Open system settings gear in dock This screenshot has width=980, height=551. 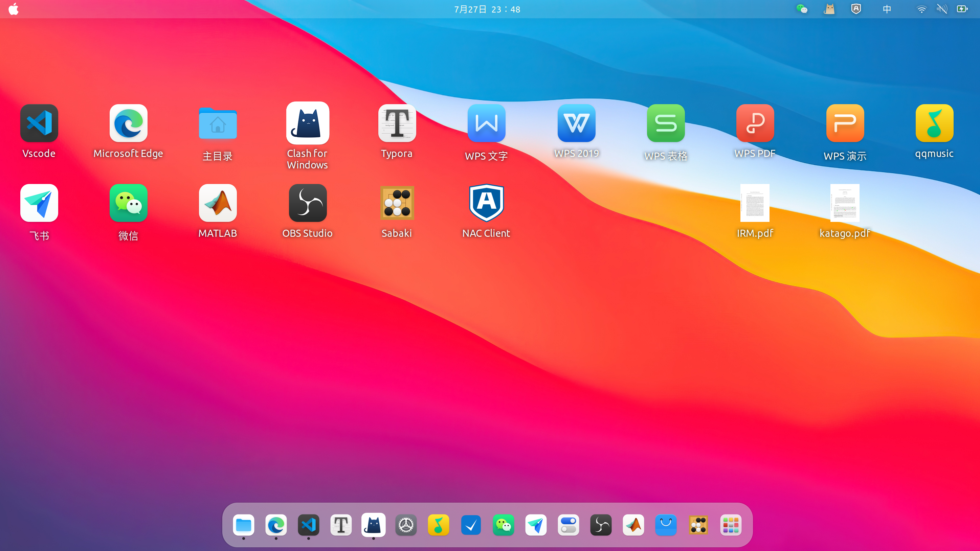(406, 525)
